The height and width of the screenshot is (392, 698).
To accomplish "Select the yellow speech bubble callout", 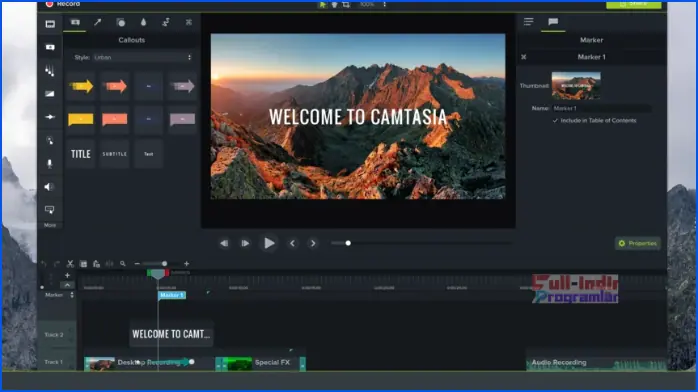I will click(81, 119).
